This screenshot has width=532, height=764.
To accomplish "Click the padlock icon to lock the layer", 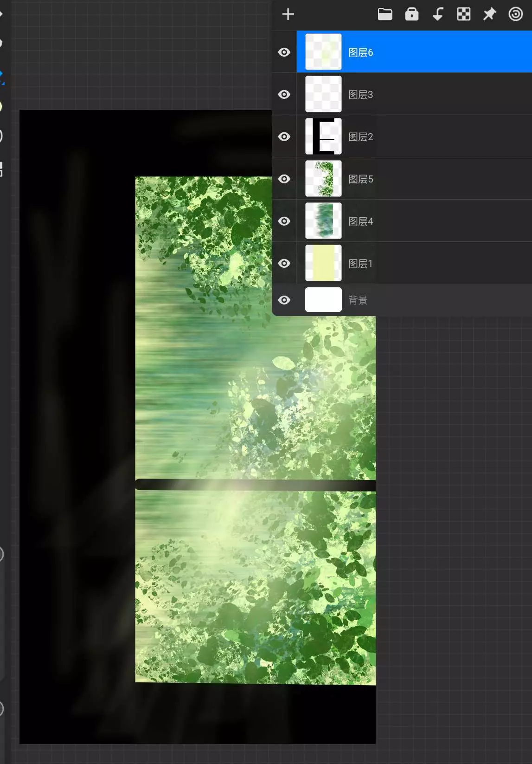I will pos(411,14).
